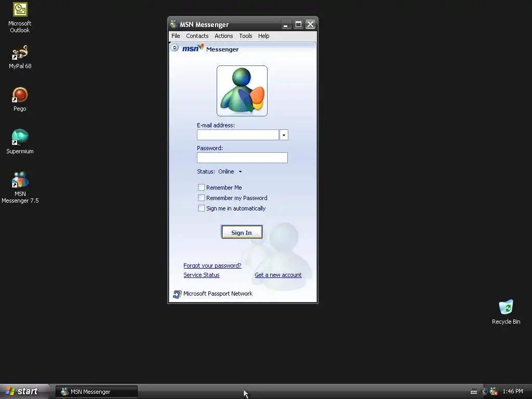
Task: Expand the E-mail address dropdown arrow
Action: click(x=284, y=135)
